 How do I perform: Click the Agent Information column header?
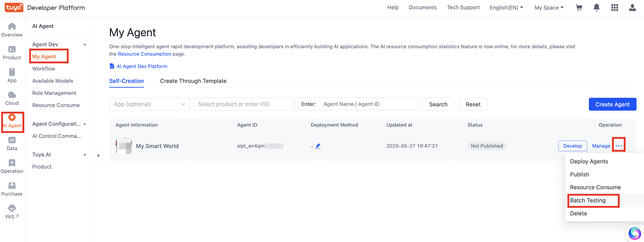pos(137,125)
